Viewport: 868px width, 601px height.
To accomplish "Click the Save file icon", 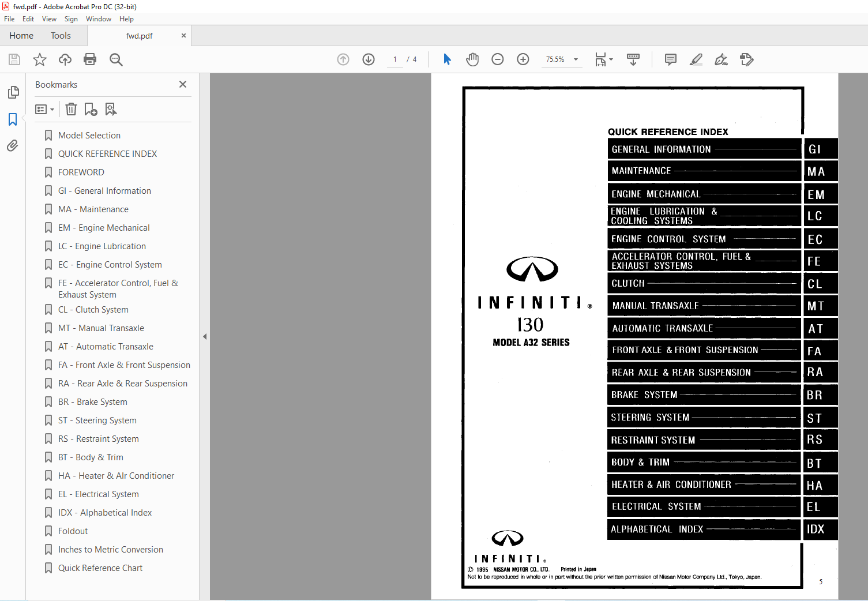I will [14, 59].
